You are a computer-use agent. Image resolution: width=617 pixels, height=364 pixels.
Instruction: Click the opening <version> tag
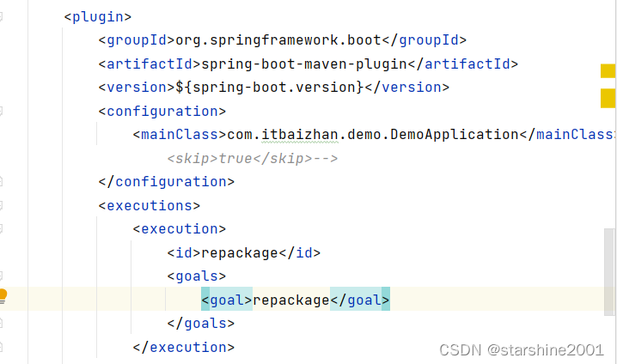[x=137, y=88]
